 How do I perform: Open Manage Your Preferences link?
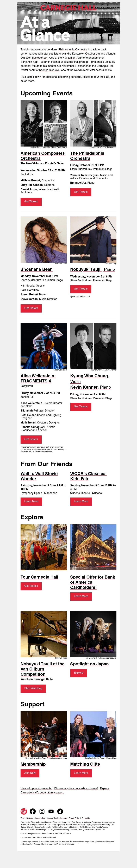pos(57,818)
